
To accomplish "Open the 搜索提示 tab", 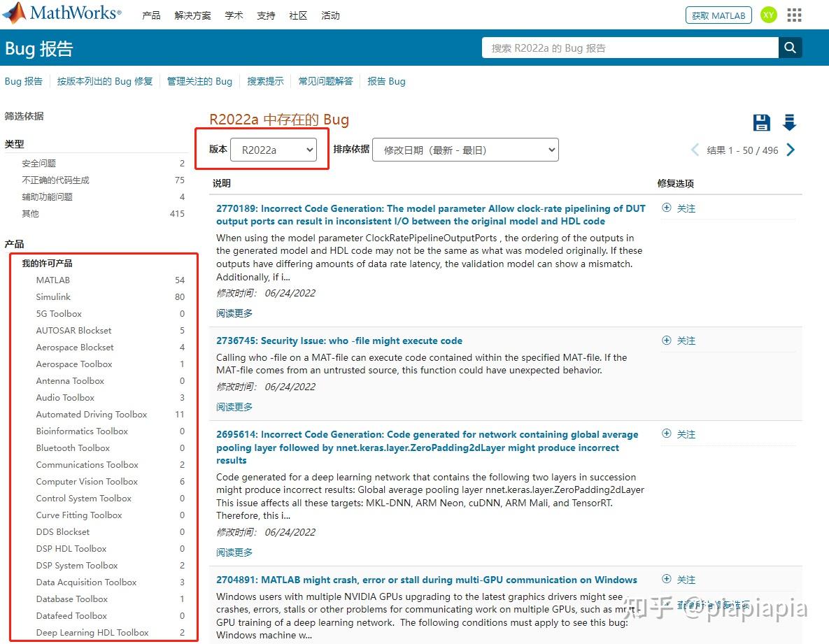I will click(x=265, y=81).
